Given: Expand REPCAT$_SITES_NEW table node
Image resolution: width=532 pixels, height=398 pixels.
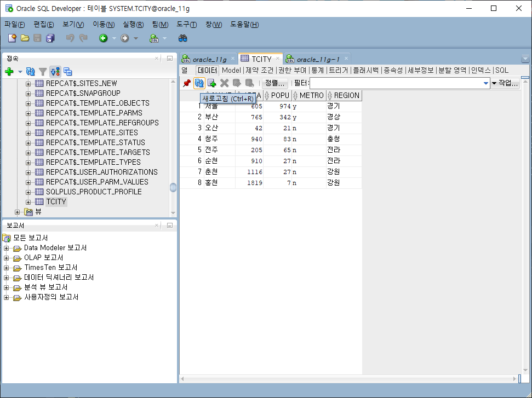Looking at the screenshot, I should point(28,84).
